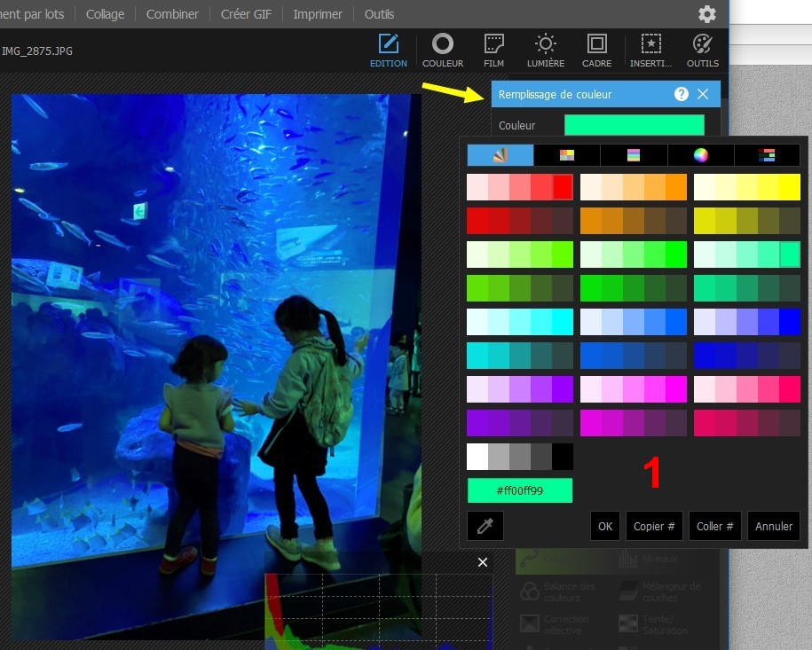812x650 pixels.
Task: Open the Combiner menu
Action: tap(172, 14)
